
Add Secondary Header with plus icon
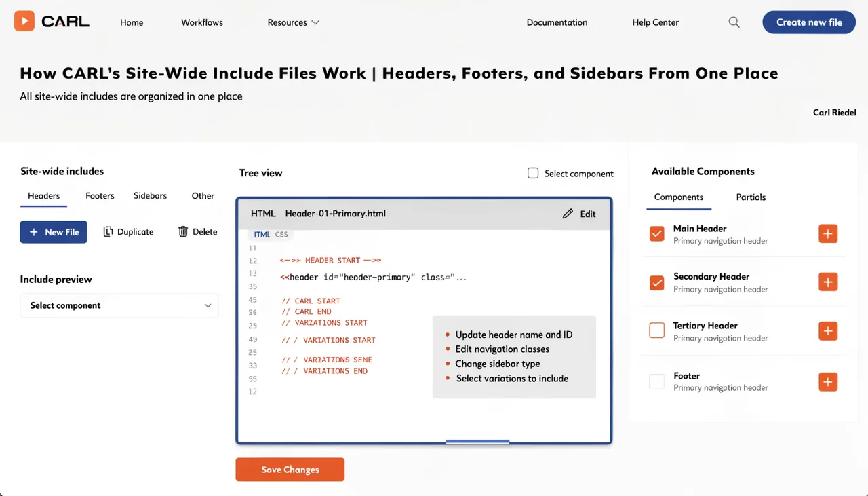(828, 282)
